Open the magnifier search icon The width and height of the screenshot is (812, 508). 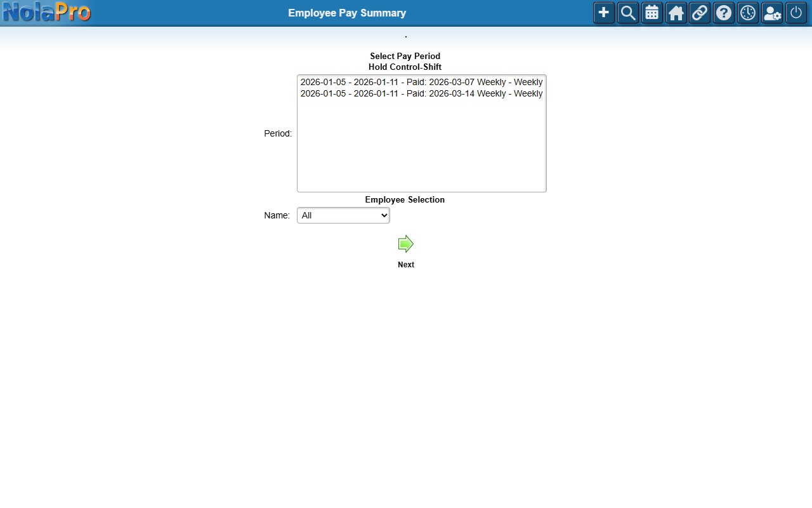[627, 13]
